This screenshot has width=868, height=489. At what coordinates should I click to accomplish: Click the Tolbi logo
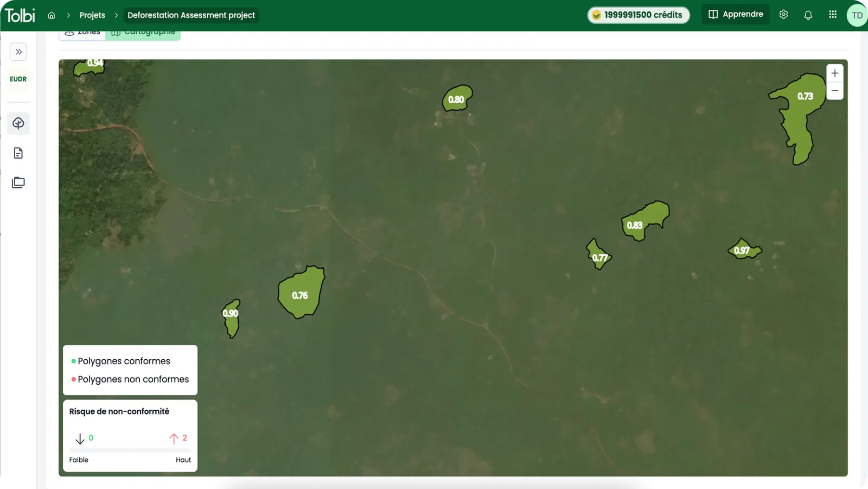click(20, 15)
